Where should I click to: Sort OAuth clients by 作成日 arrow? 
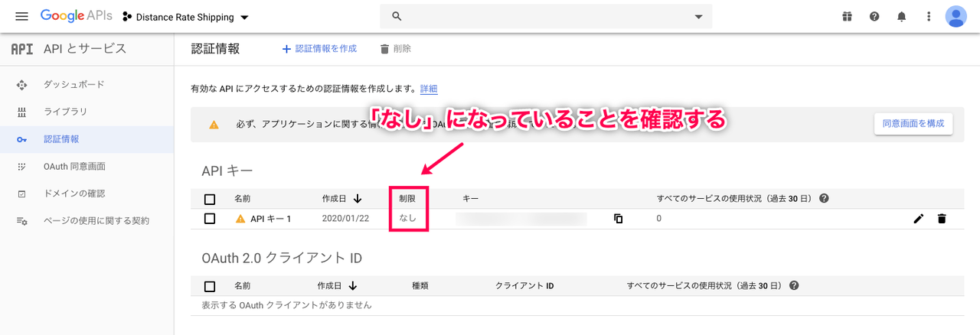coord(352,286)
